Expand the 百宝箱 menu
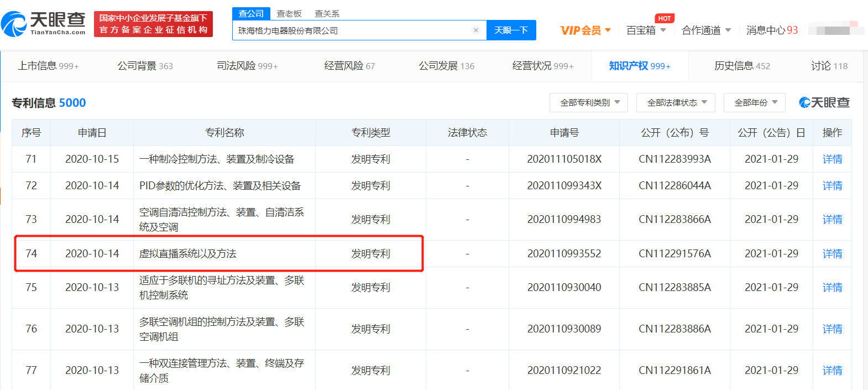868x390 pixels. (x=645, y=30)
